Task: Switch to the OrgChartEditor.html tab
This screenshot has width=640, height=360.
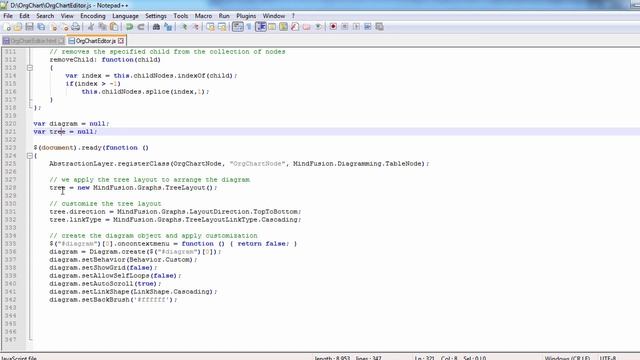Action: click(33, 41)
